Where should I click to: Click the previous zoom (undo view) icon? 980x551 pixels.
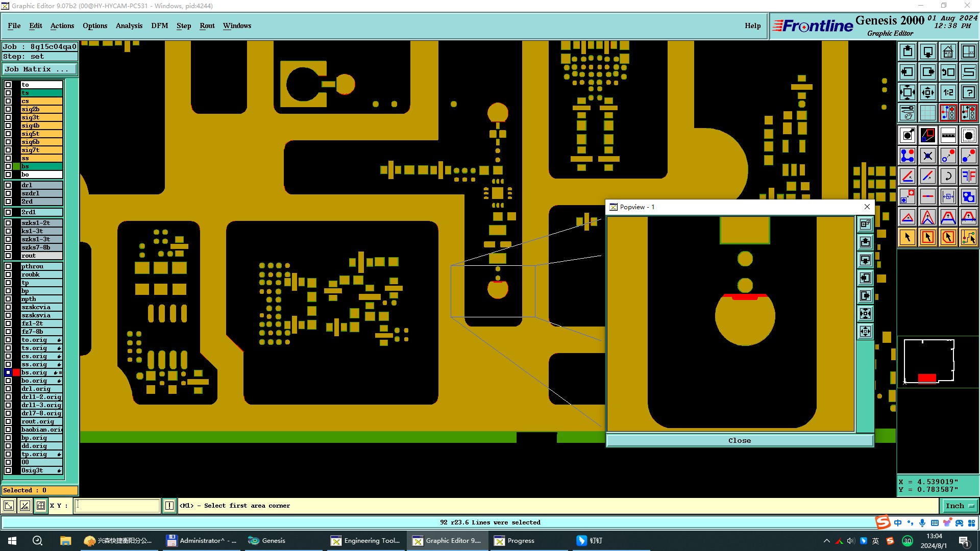[x=948, y=72]
